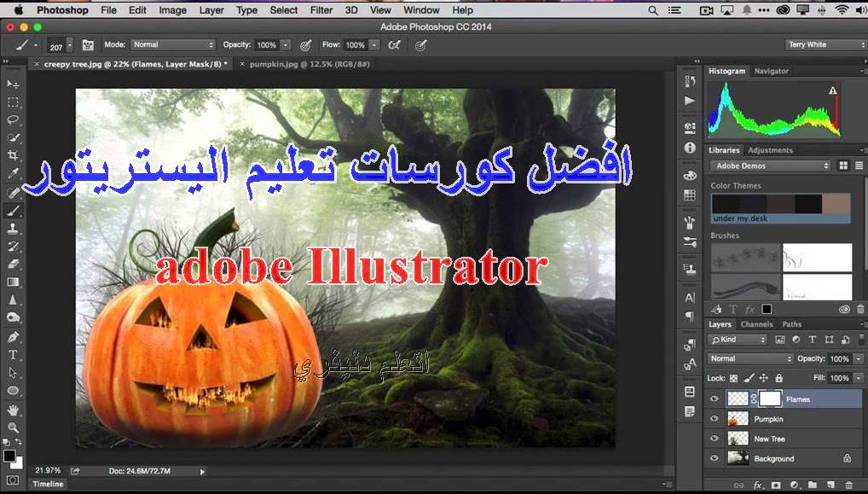This screenshot has width=868, height=494.
Task: Delete layer with trash icon
Action: (850, 485)
